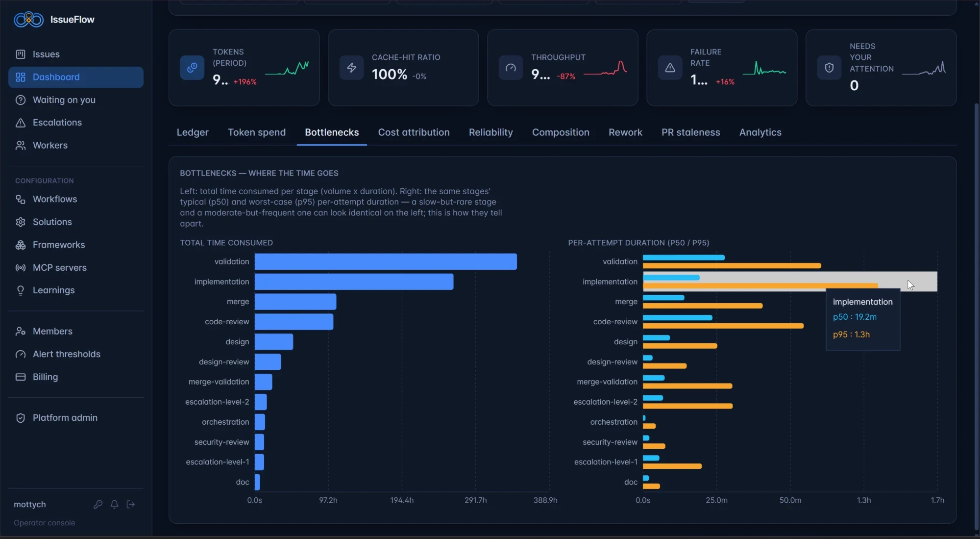Click the Escalations warning triangle icon
This screenshot has width=980, height=539.
tap(21, 123)
